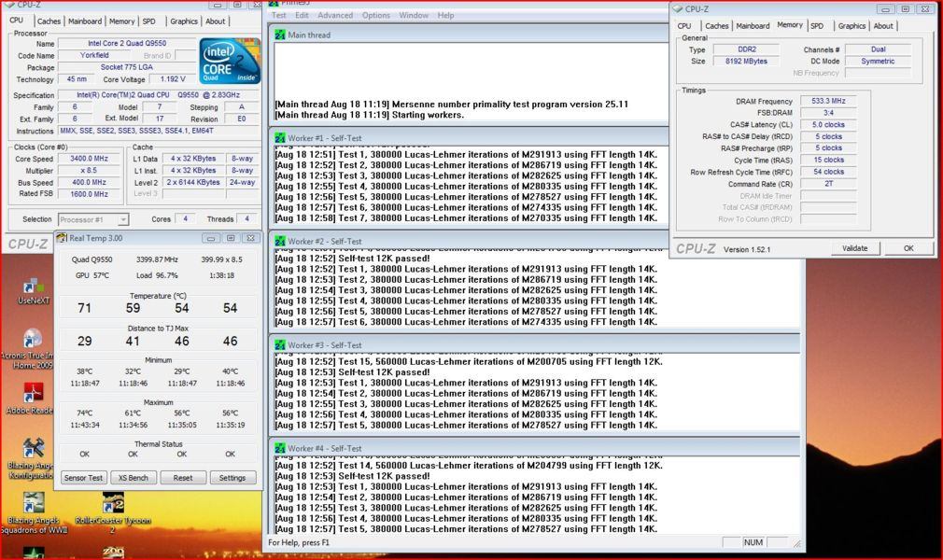Click the CAS# Latency 5.0 clocks value
The image size is (943, 560).
tap(828, 124)
